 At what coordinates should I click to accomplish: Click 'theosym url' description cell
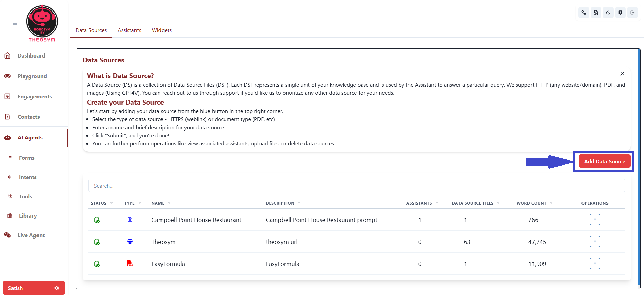(282, 242)
